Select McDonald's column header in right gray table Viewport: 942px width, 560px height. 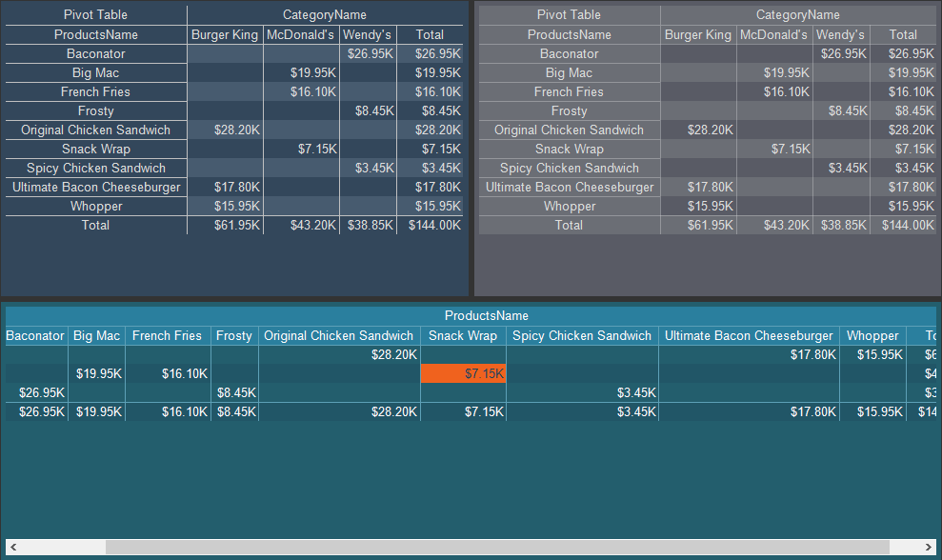(773, 34)
